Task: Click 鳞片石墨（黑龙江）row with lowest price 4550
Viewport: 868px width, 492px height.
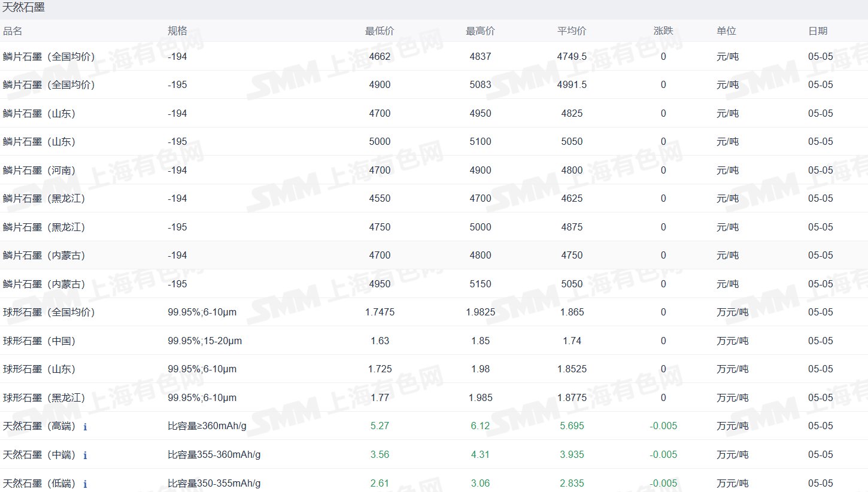Action: pos(434,198)
